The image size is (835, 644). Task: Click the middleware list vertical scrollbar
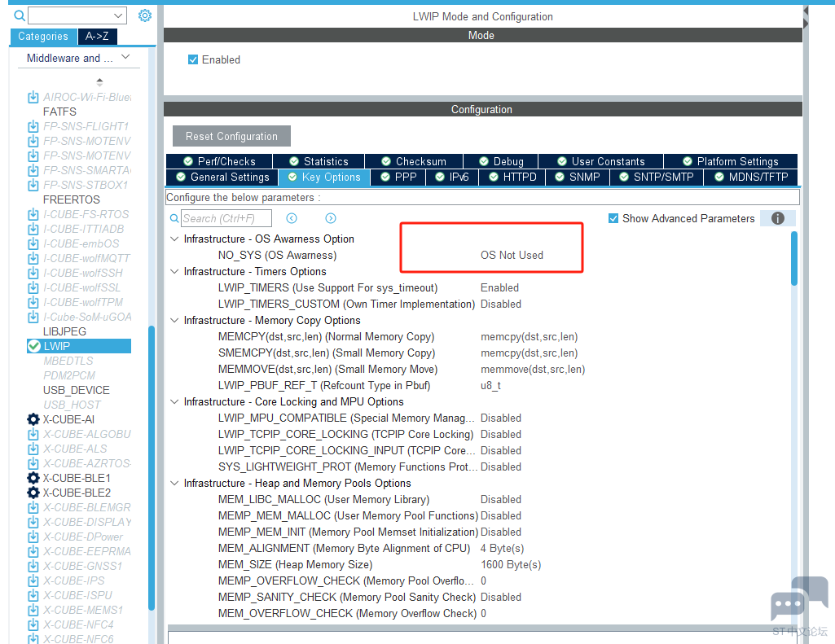(152, 467)
